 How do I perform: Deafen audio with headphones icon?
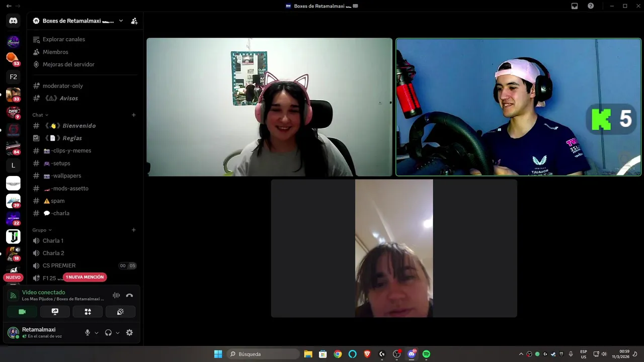coord(108,332)
